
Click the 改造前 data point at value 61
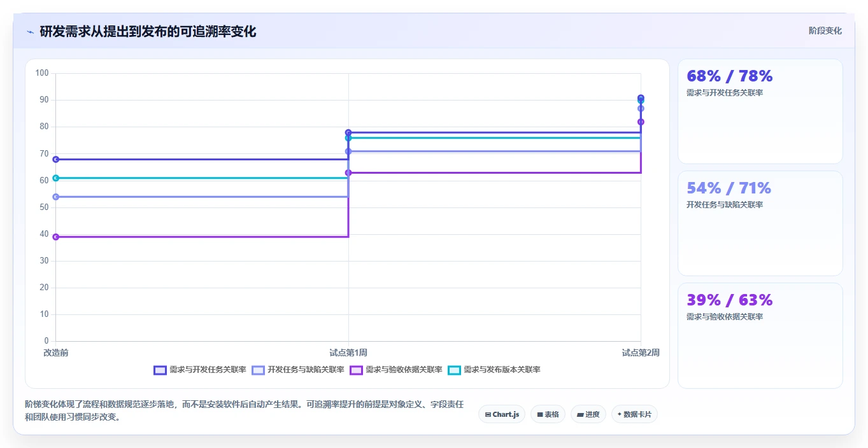[56, 178]
